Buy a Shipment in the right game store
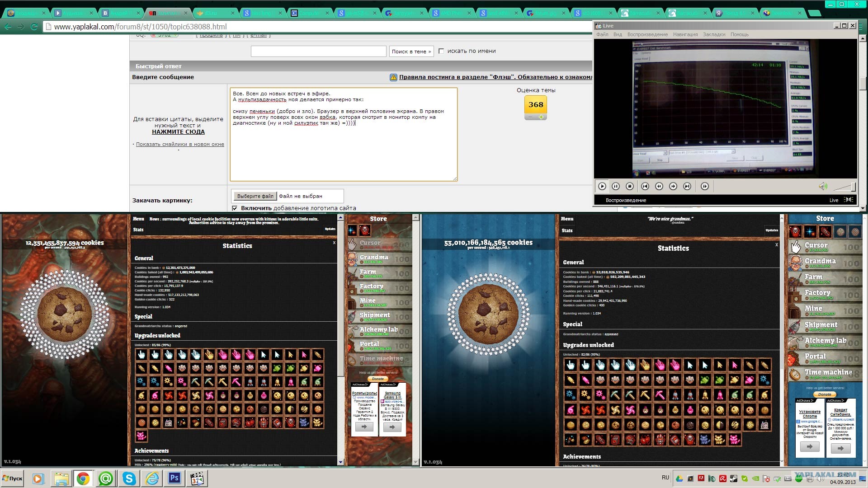The height and width of the screenshot is (488, 868). (x=825, y=326)
